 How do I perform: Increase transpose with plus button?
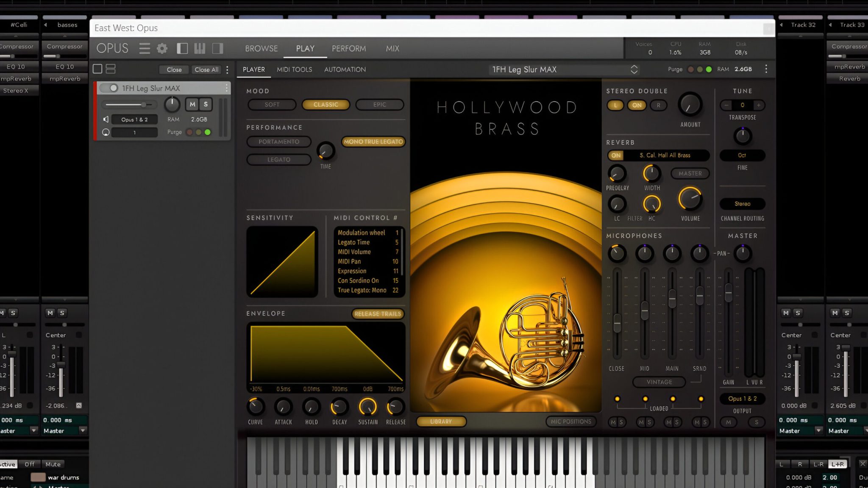click(x=759, y=105)
